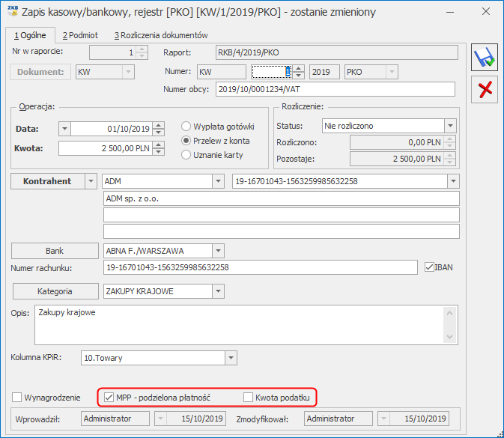Open calendar arrow beside the Data field
Image resolution: width=504 pixels, height=438 pixels.
tap(63, 129)
